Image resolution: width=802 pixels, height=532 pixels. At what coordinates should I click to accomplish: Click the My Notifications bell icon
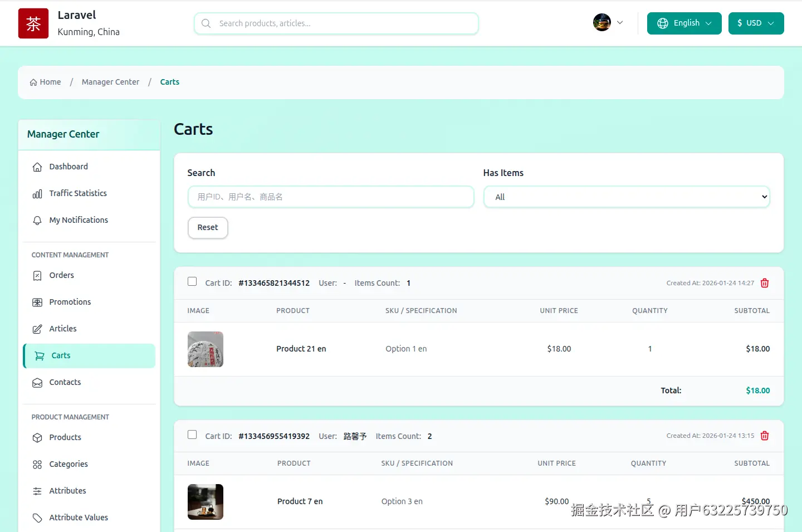click(37, 221)
